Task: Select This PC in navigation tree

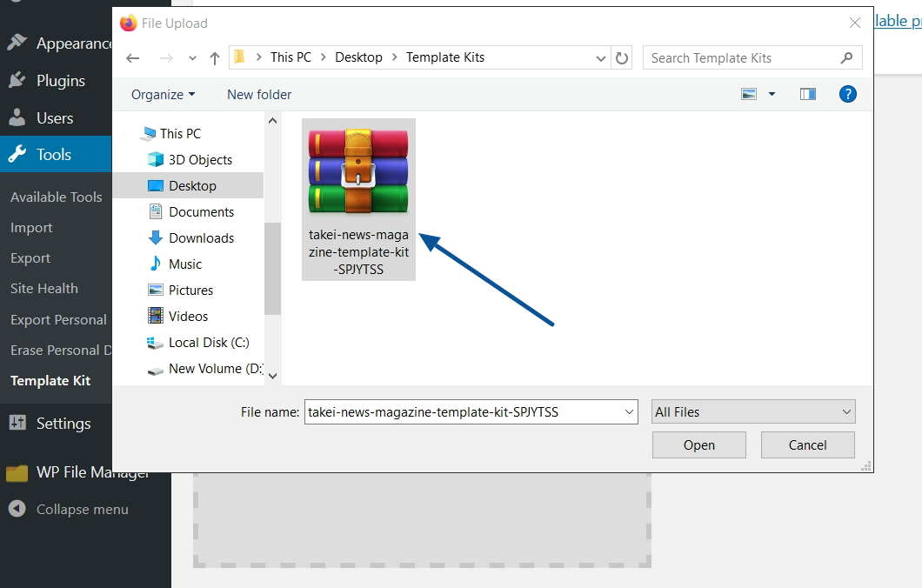Action: point(180,133)
